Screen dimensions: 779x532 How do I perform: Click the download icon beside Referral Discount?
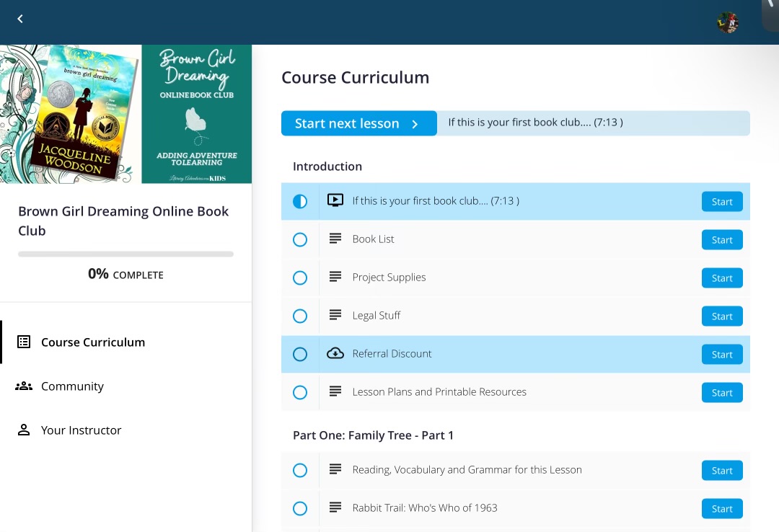coord(335,354)
